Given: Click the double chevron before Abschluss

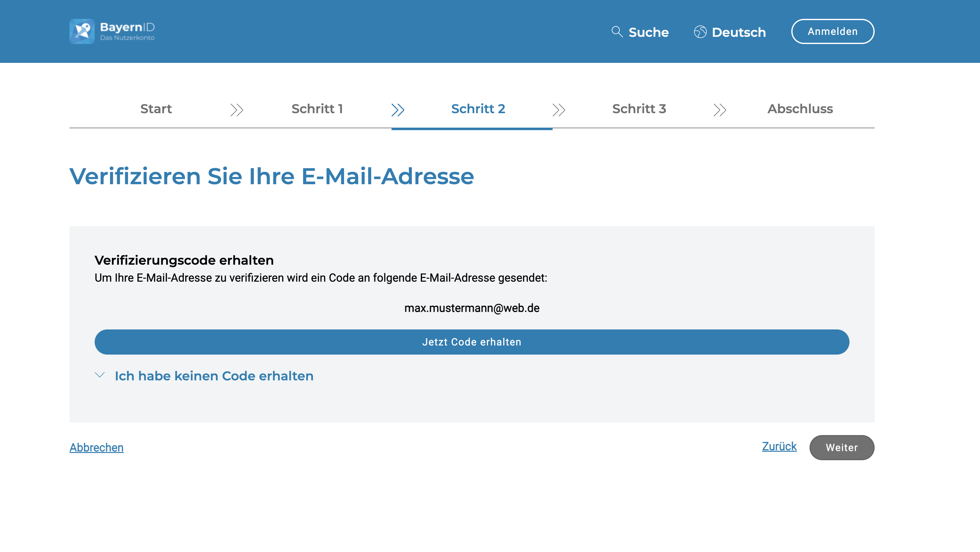Looking at the screenshot, I should (719, 110).
